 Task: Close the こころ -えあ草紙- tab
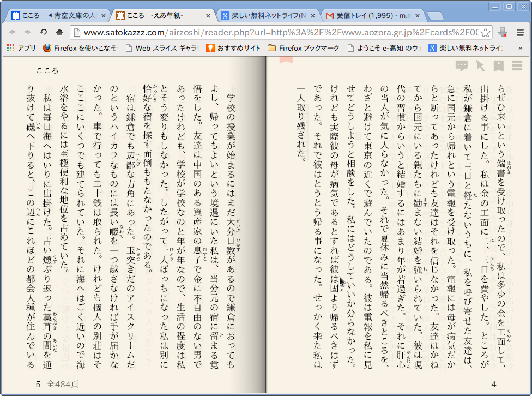pos(208,16)
